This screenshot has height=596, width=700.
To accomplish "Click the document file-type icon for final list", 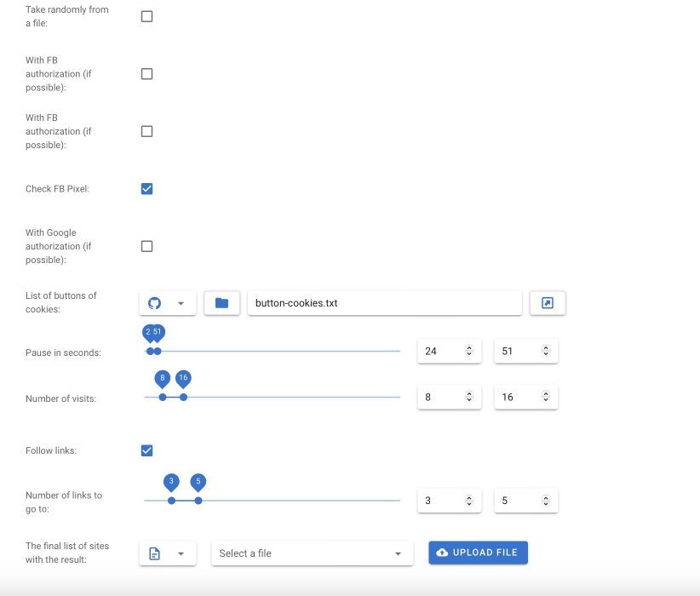I will 154,553.
